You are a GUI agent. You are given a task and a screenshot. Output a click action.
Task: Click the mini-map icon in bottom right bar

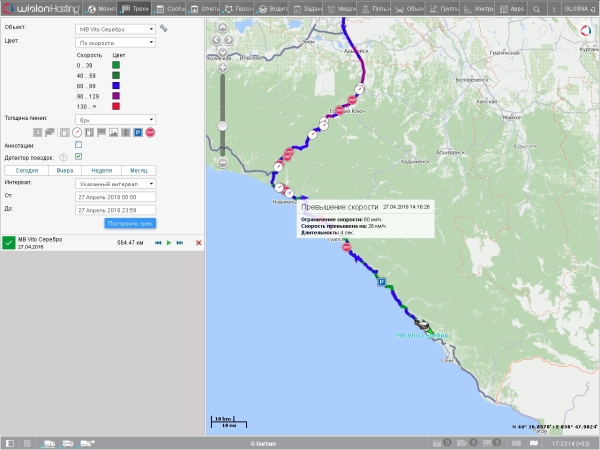pyautogui.click(x=533, y=443)
